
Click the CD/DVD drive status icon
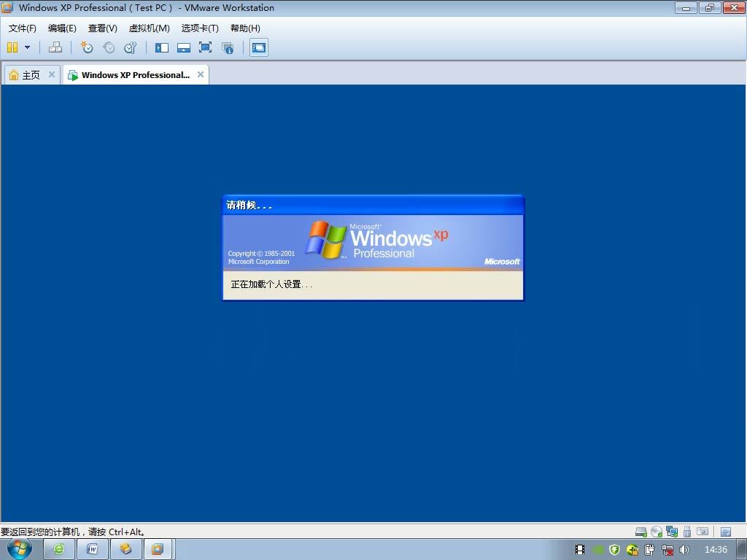point(657,532)
